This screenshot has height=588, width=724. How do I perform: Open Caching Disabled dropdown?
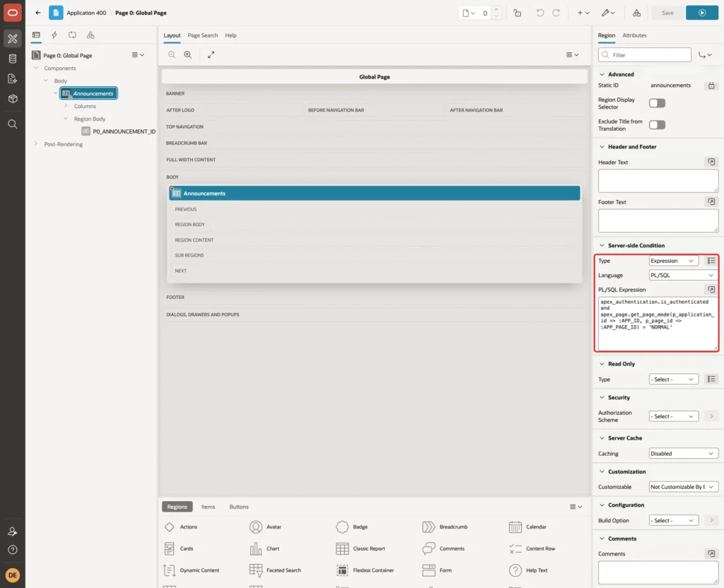pos(684,454)
